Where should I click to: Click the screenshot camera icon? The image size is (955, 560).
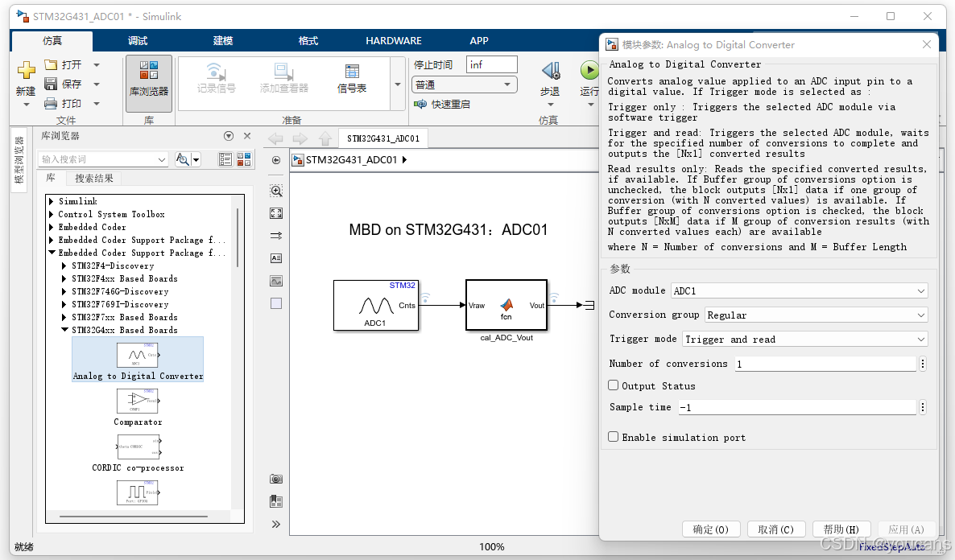(276, 479)
